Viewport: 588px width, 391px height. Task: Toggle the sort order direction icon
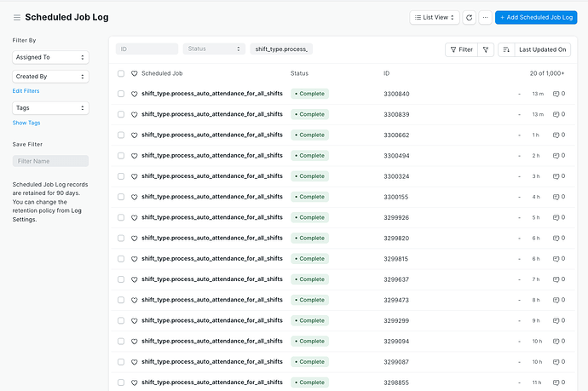[x=506, y=50]
